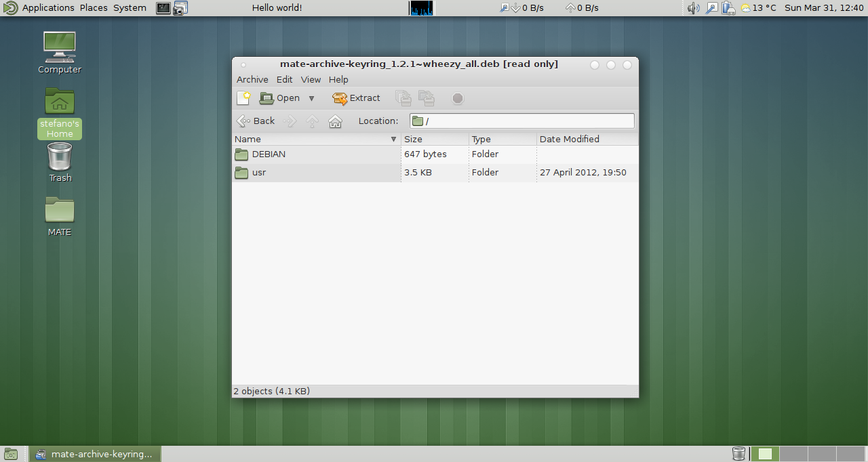The image size is (868, 462).
Task: Sort the list by Size column
Action: coord(434,139)
